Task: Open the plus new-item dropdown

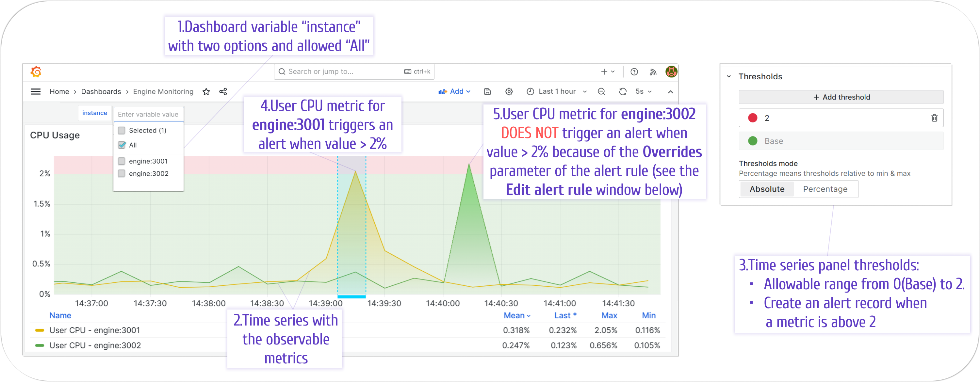Action: click(x=608, y=72)
